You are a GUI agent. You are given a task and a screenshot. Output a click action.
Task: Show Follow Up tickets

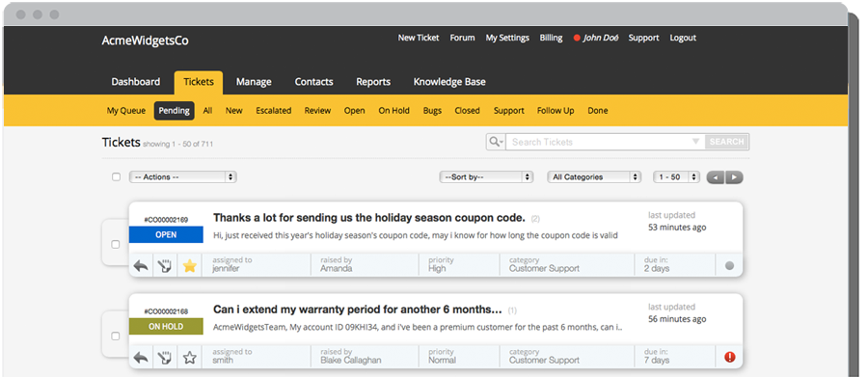556,111
